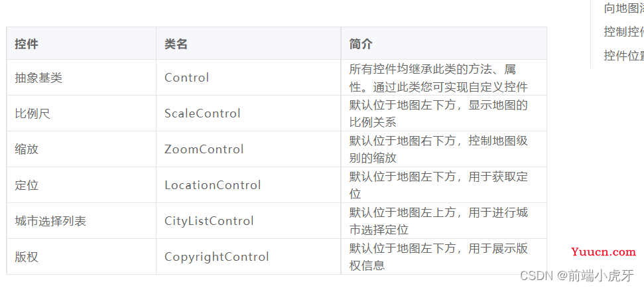The image size is (644, 288).
Task: Click the 控件 column header
Action: (27, 44)
